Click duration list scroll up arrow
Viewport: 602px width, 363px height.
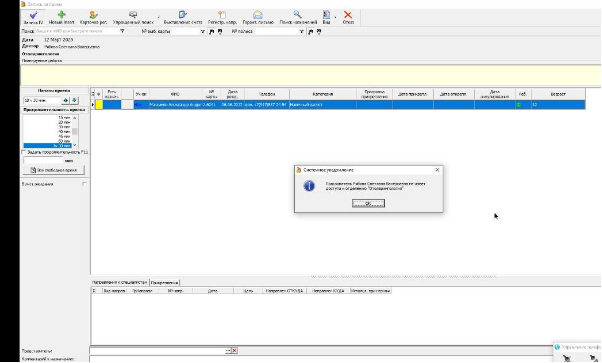point(74,118)
